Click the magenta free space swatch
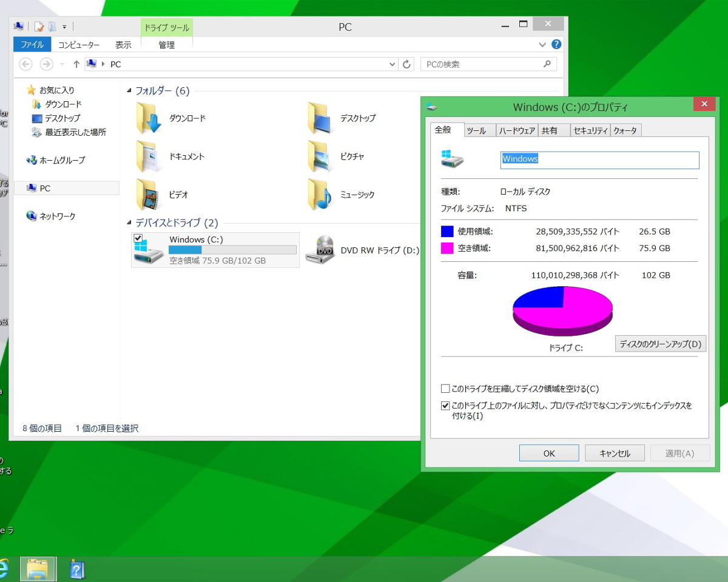The image size is (728, 582). 447,248
